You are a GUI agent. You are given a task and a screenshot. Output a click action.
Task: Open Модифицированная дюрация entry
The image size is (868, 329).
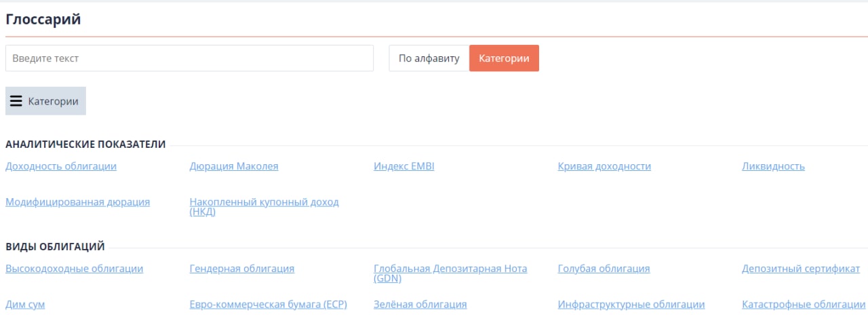click(x=77, y=202)
